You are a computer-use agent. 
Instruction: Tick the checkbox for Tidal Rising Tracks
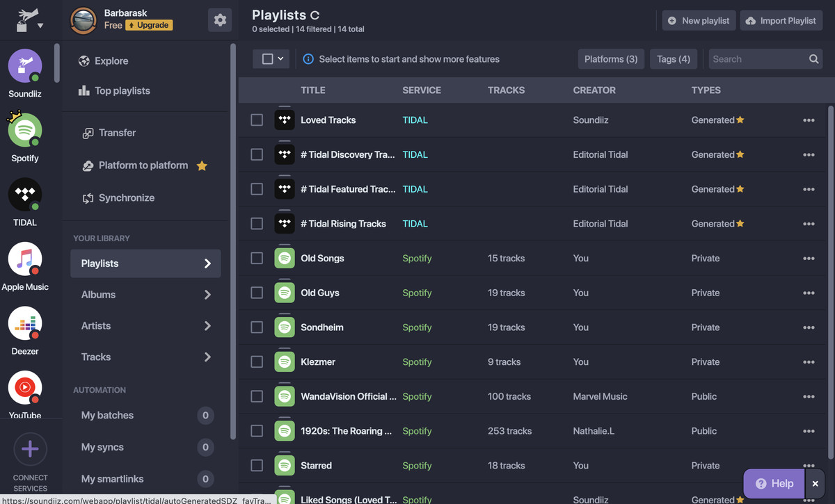pos(257,224)
